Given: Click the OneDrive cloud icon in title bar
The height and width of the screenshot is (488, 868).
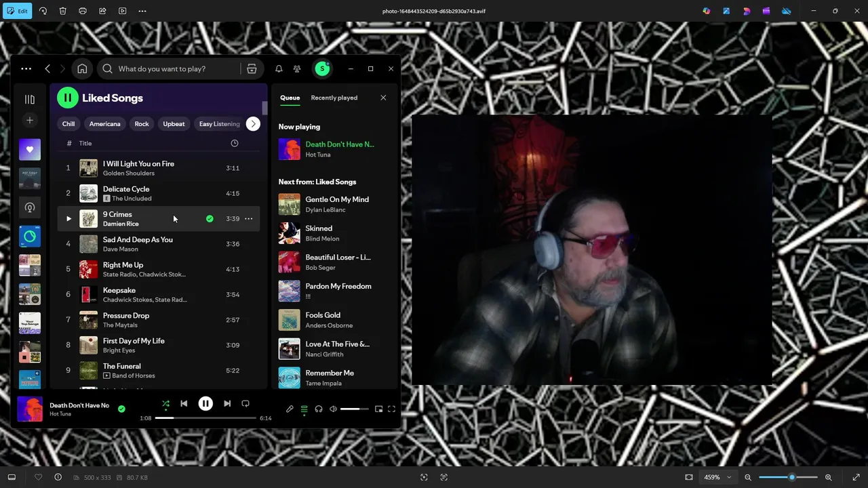Looking at the screenshot, I should (787, 11).
